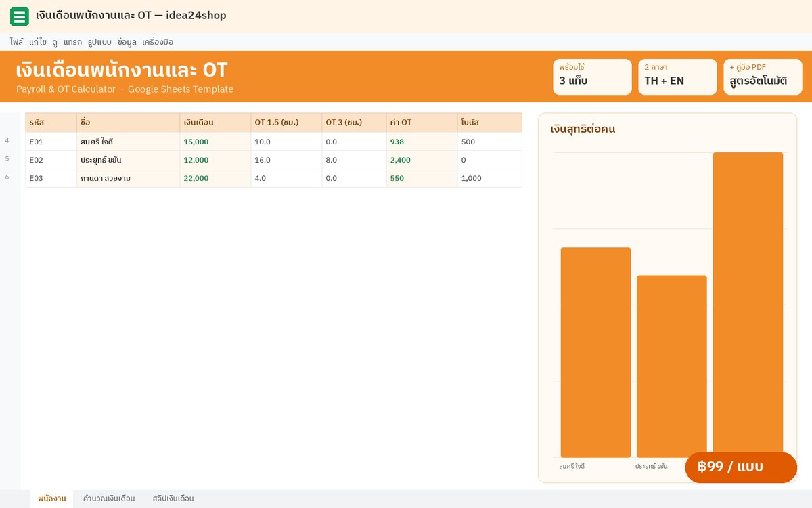Click the name cell ประยุทธ์ ขยัน

tap(129, 160)
